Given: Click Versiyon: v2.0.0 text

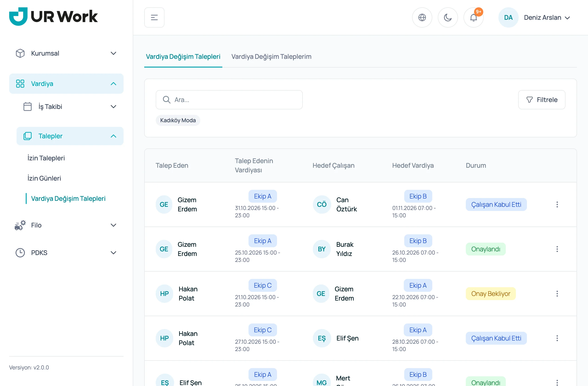Looking at the screenshot, I should pos(29,367).
